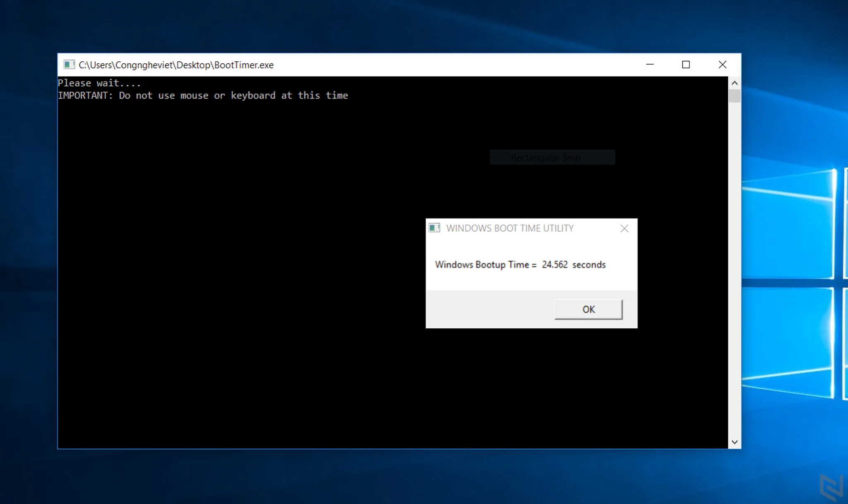Minimize the BootTimer.exe console window
The image size is (848, 504).
[650, 65]
